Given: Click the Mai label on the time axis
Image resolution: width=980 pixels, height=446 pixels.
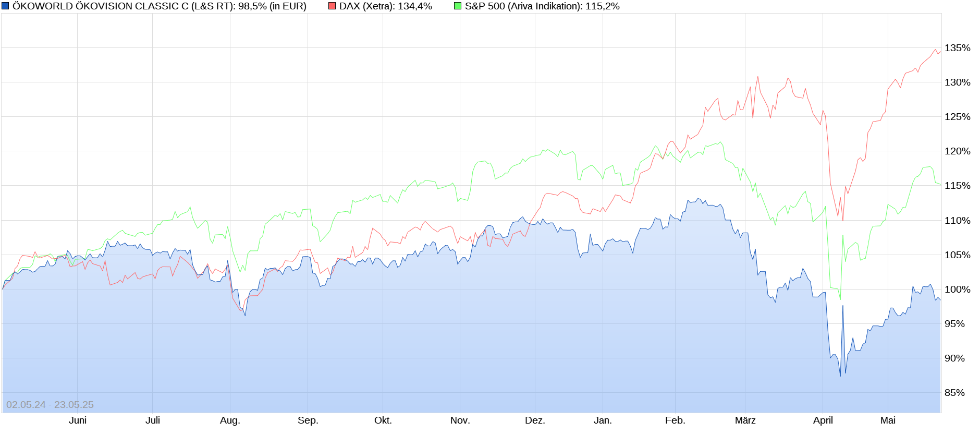Looking at the screenshot, I should point(888,420).
